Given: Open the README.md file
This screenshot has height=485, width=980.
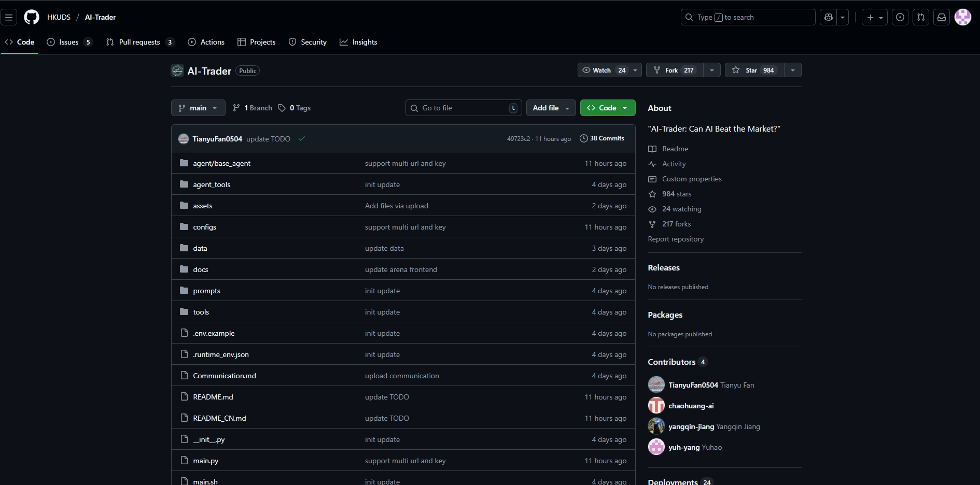Looking at the screenshot, I should (x=213, y=397).
